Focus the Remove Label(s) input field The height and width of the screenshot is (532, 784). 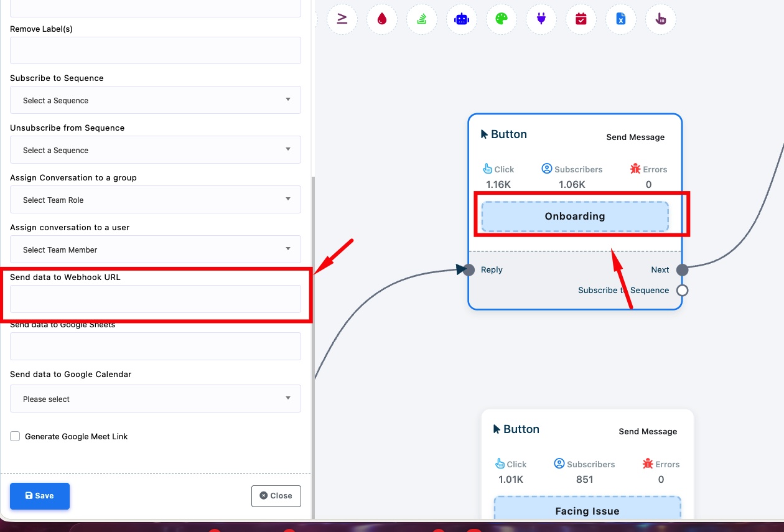point(156,50)
